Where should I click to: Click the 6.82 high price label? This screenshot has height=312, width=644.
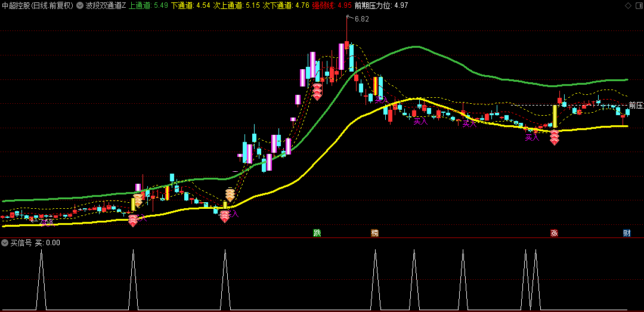[x=362, y=19]
